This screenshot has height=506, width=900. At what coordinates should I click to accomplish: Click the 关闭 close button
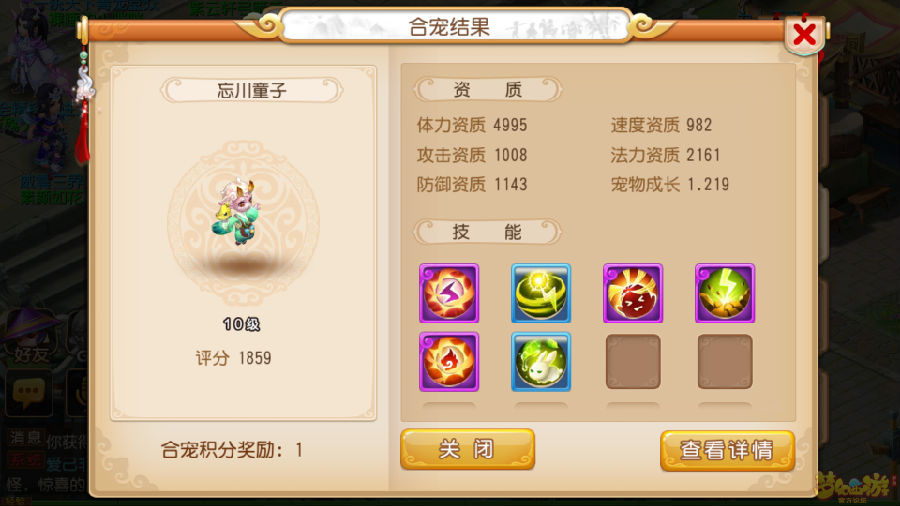coord(467,449)
